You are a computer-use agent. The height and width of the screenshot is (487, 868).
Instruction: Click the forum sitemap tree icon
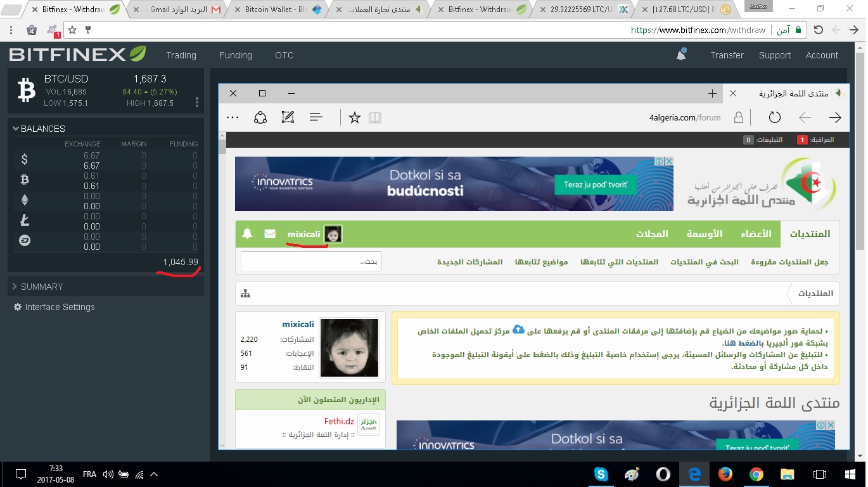(x=245, y=294)
